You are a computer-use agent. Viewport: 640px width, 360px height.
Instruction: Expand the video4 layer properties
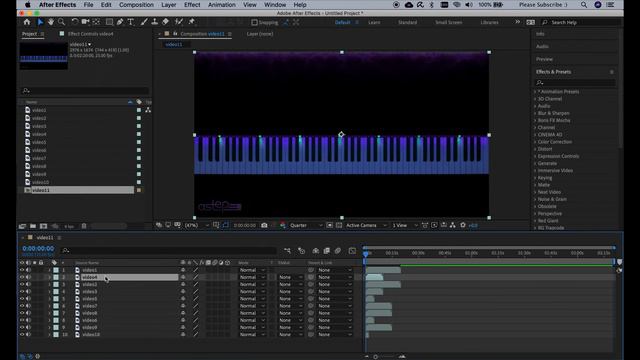[49, 277]
